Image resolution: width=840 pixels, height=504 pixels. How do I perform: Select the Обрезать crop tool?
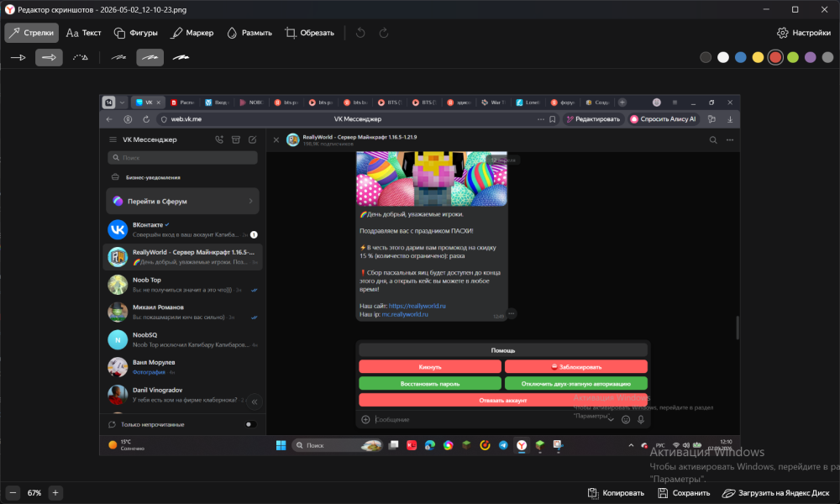(x=310, y=33)
